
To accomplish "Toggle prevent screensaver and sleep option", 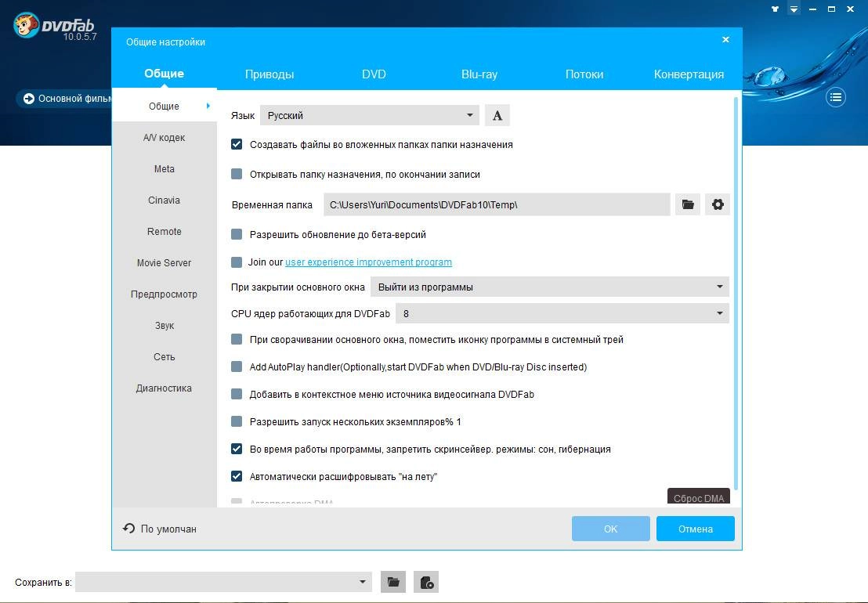I will coord(237,449).
